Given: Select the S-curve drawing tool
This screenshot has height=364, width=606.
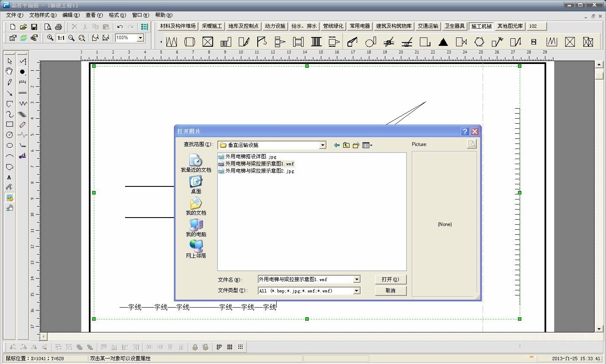Looking at the screenshot, I should [10, 114].
